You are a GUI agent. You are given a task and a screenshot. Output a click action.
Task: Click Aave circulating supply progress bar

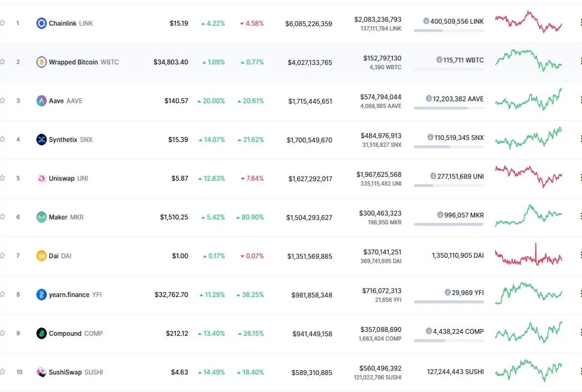(449, 108)
